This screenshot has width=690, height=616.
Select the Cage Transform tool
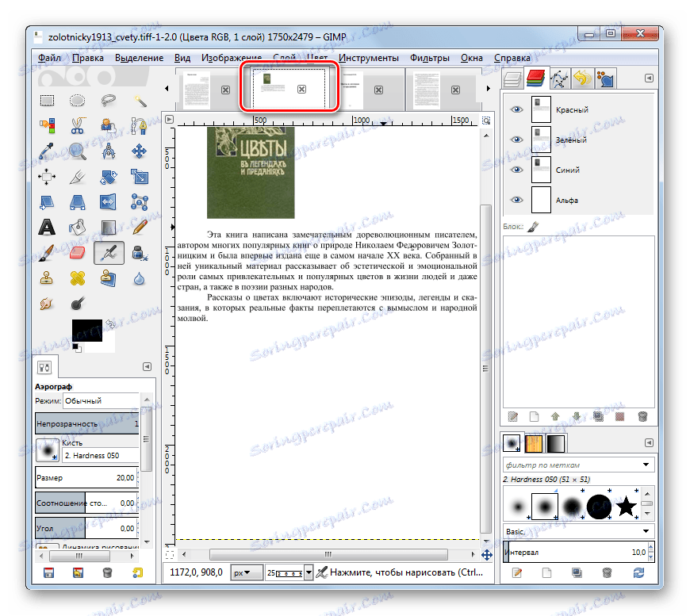[140, 202]
